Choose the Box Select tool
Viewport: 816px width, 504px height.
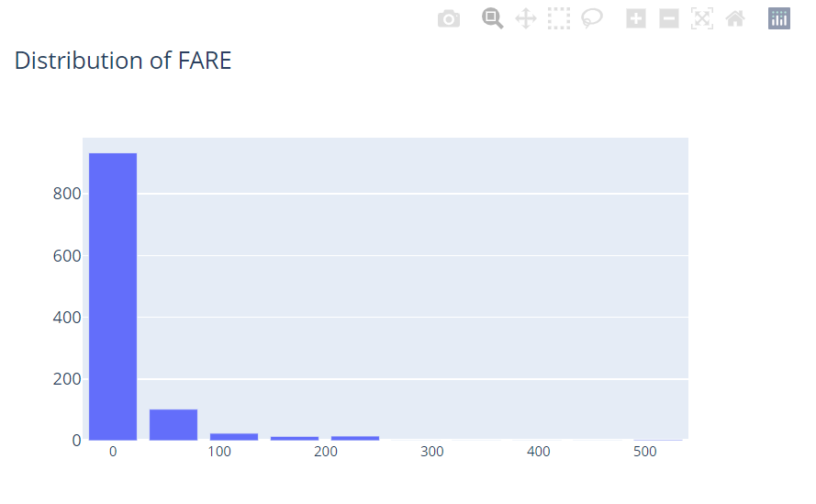[x=559, y=18]
